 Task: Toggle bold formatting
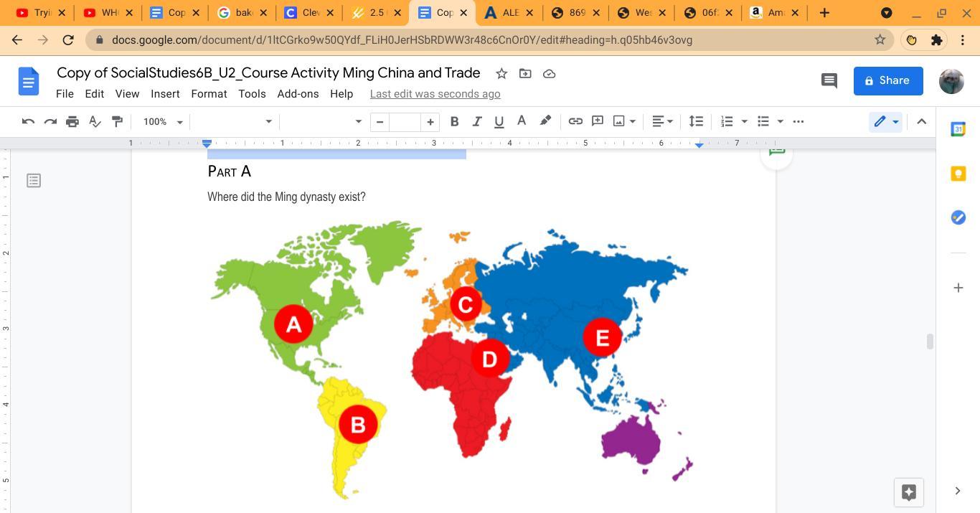point(454,121)
